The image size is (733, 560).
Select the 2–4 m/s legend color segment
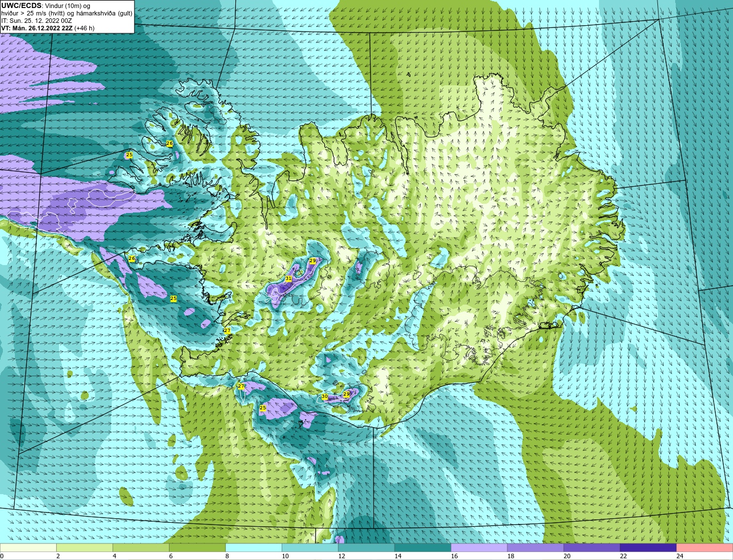pyautogui.click(x=85, y=547)
